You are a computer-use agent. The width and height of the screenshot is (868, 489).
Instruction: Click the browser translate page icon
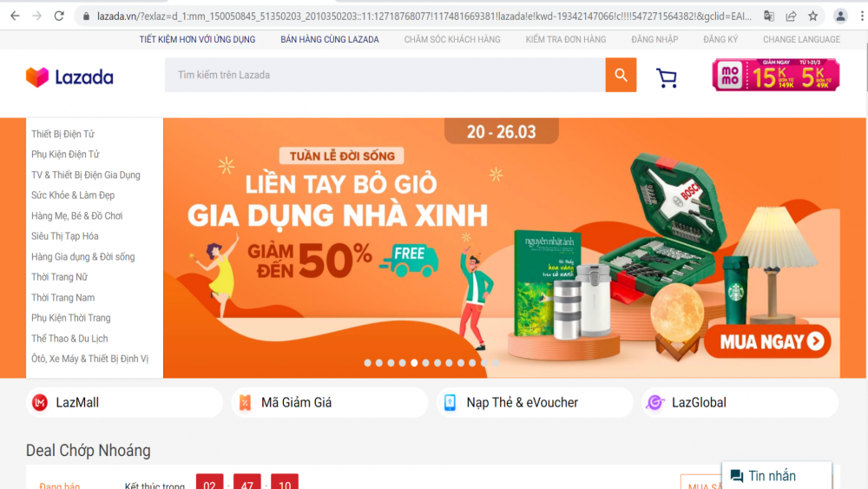coord(769,16)
